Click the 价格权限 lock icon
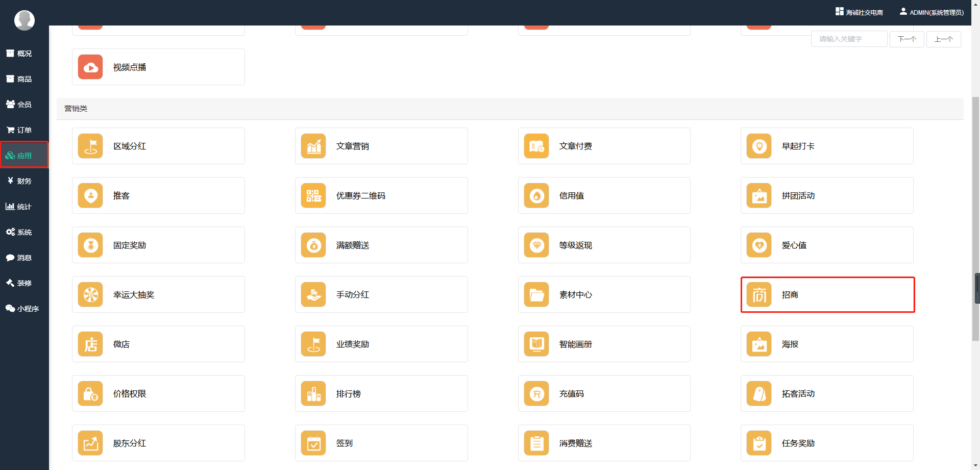Viewport: 980px width, 470px height. coord(90,394)
